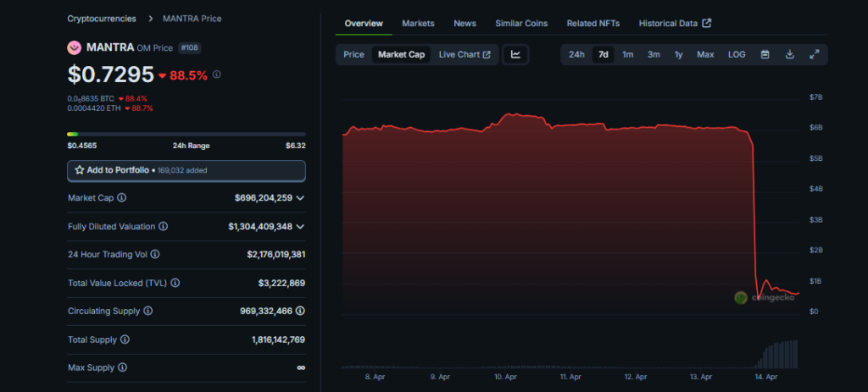
Task: Show Circulating Supply label info icon
Action: point(147,312)
